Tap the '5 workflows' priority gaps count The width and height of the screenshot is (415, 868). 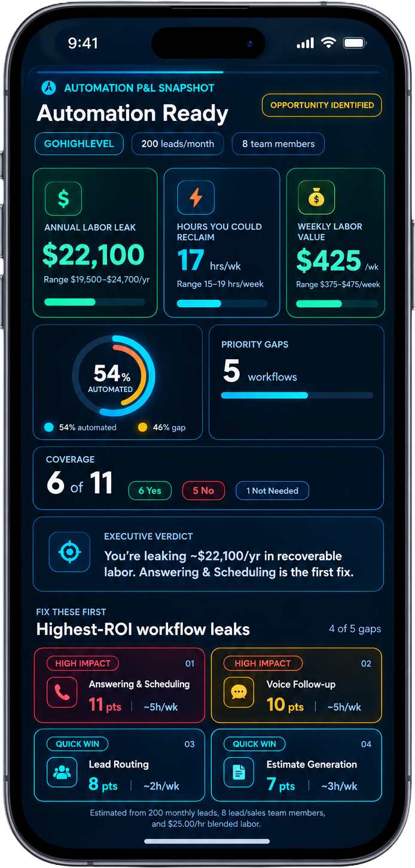(x=260, y=372)
